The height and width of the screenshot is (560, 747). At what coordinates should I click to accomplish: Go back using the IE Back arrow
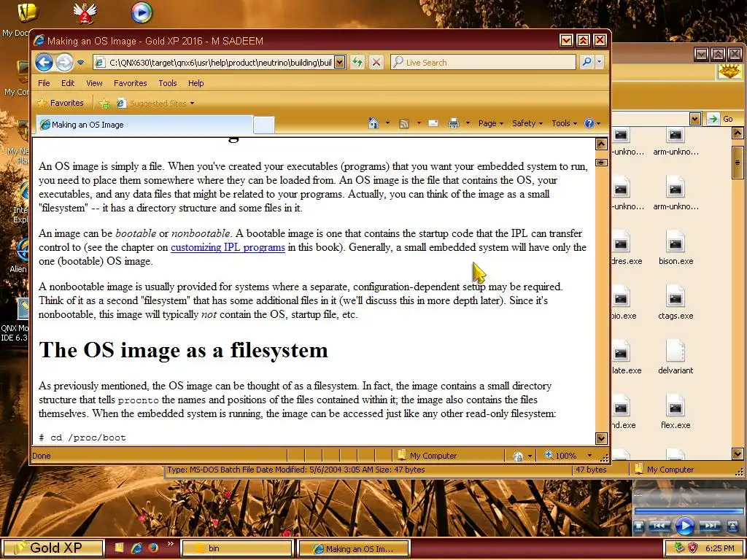44,63
